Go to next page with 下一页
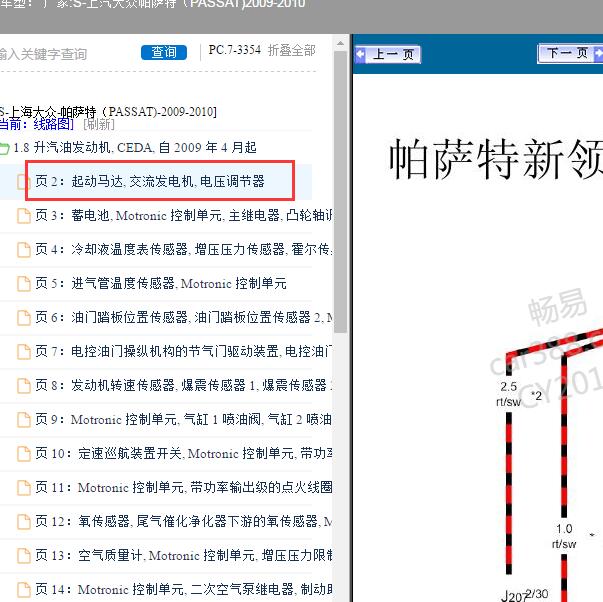This screenshot has height=602, width=603. click(x=570, y=53)
